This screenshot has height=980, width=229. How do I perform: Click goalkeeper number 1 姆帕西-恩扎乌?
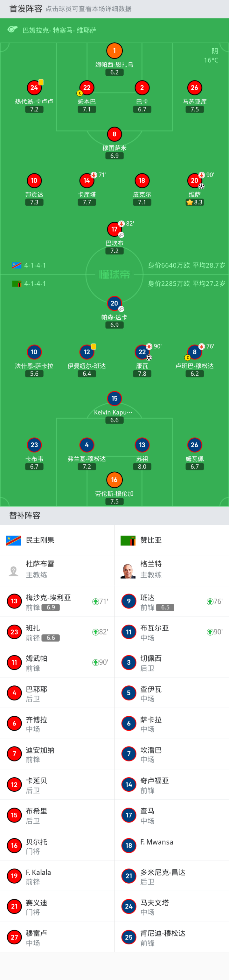tap(114, 51)
